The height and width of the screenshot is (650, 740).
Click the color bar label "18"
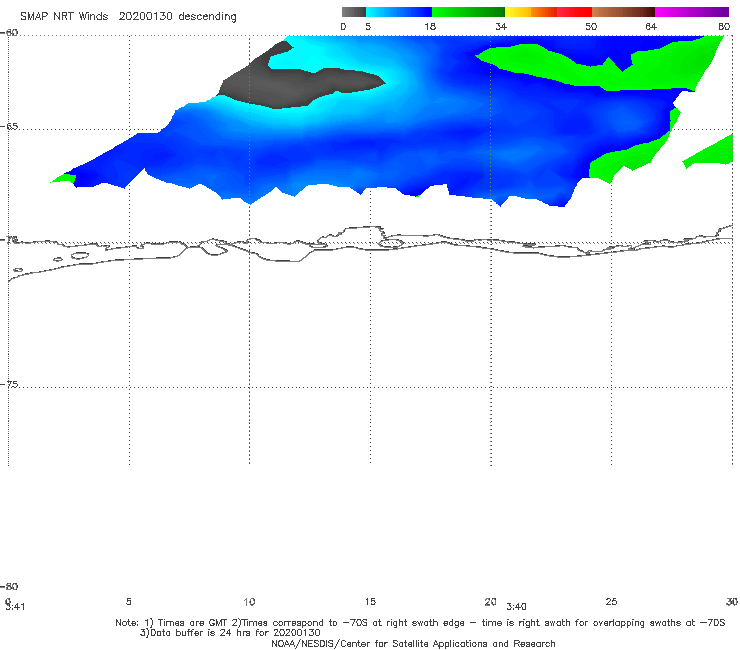[430, 27]
